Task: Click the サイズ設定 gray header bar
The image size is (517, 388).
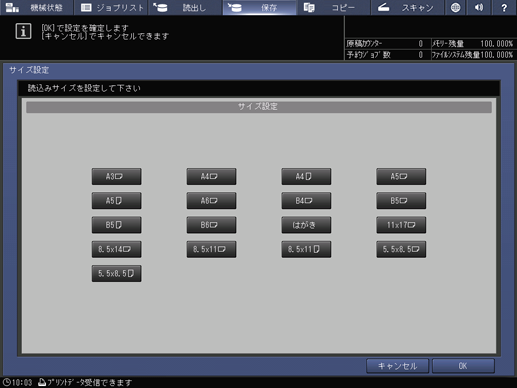Action: (259, 107)
